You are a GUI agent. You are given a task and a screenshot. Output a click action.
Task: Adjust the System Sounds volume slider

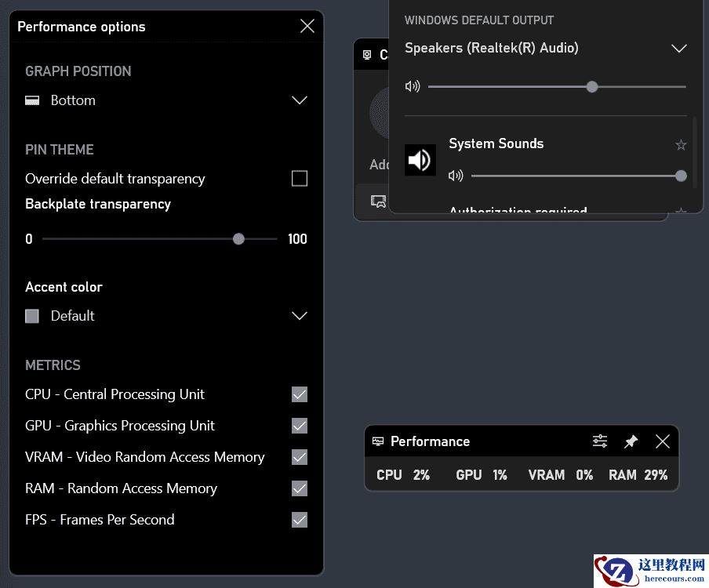[579, 176]
